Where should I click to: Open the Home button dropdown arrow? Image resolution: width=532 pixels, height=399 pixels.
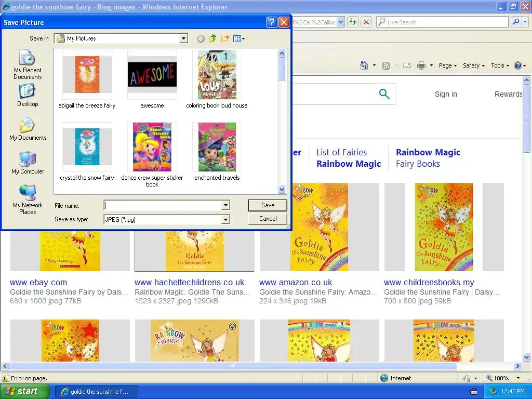pos(374,65)
